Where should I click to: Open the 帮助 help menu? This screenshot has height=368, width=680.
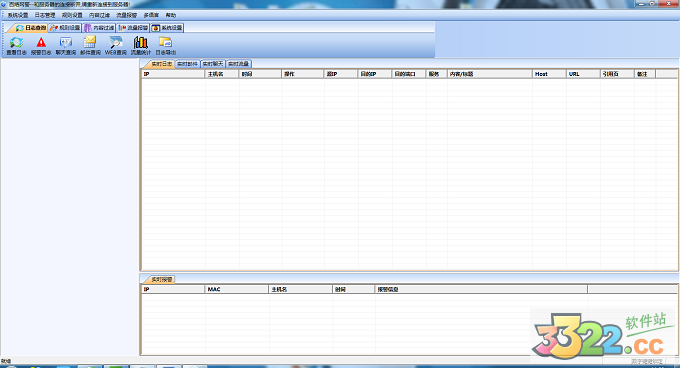click(171, 15)
